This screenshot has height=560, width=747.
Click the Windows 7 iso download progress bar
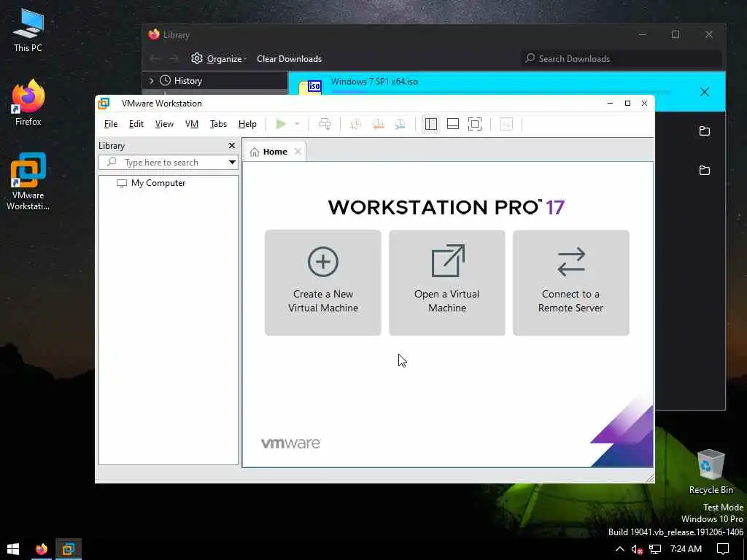[500, 91]
